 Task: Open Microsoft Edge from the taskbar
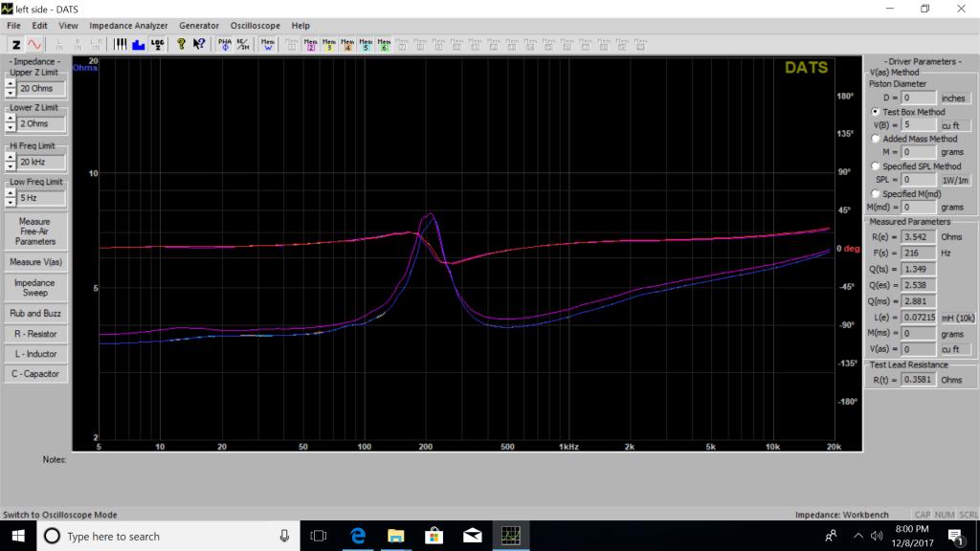pyautogui.click(x=358, y=536)
